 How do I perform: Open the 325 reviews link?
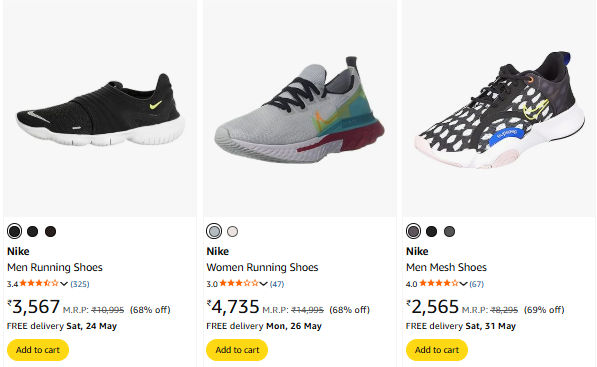tap(80, 284)
